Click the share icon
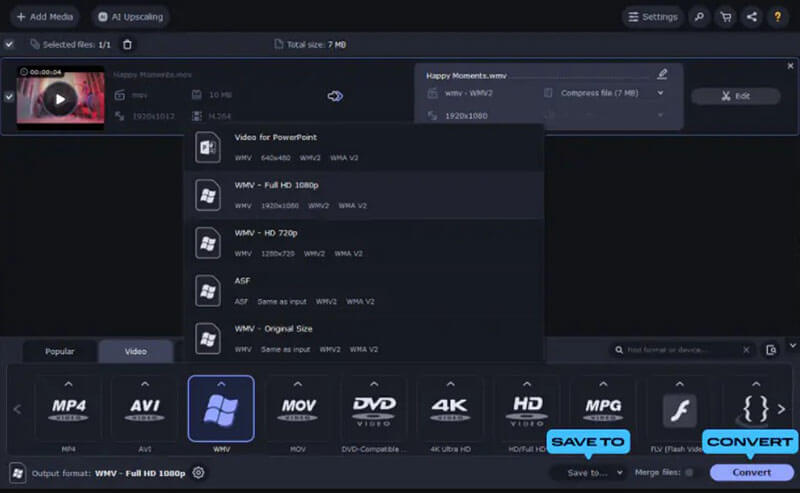800x493 pixels. pyautogui.click(x=752, y=17)
